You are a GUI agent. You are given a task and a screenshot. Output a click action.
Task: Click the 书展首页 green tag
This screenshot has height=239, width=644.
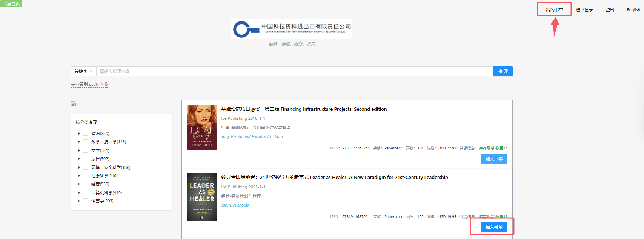coord(11,4)
